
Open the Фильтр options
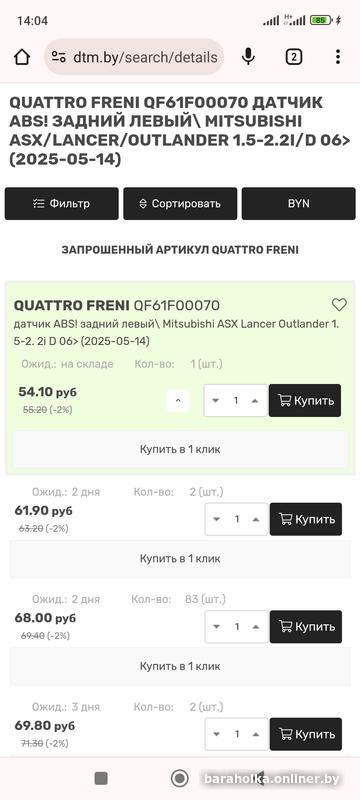62,204
